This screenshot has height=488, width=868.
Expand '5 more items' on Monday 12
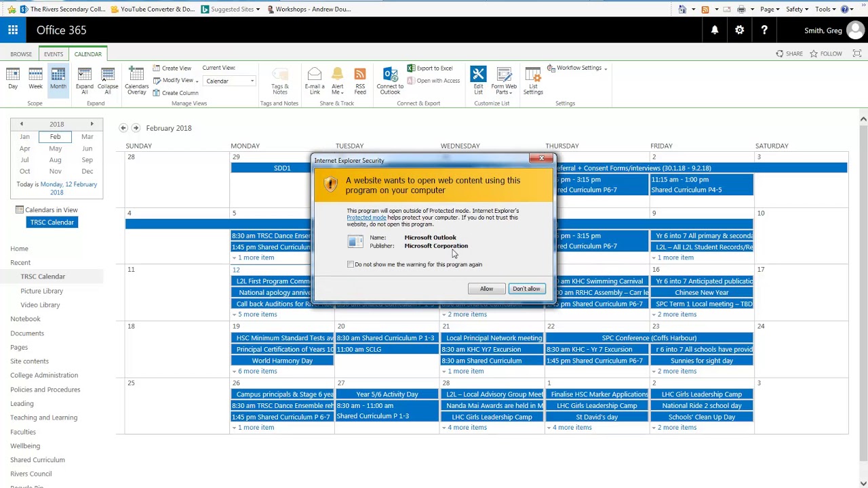256,314
